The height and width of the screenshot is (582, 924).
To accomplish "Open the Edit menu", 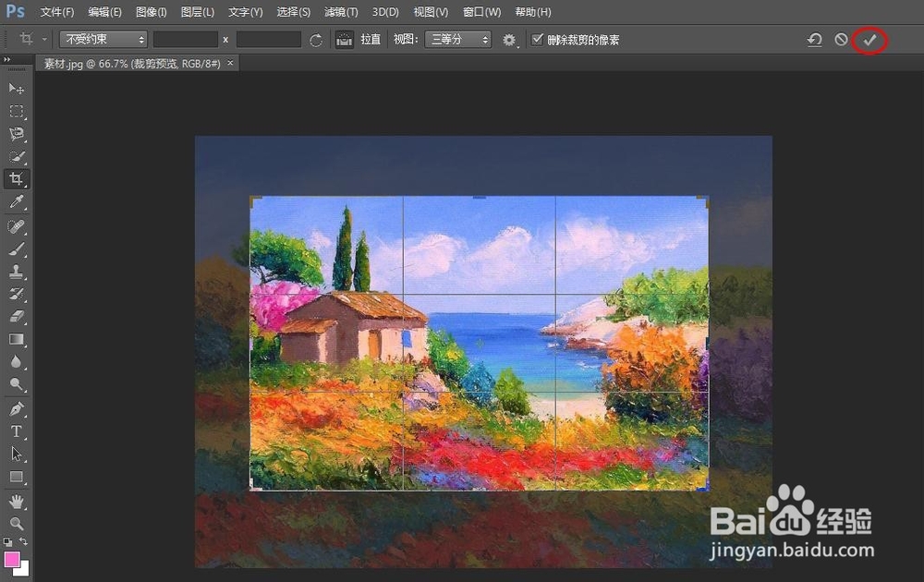I will point(104,12).
